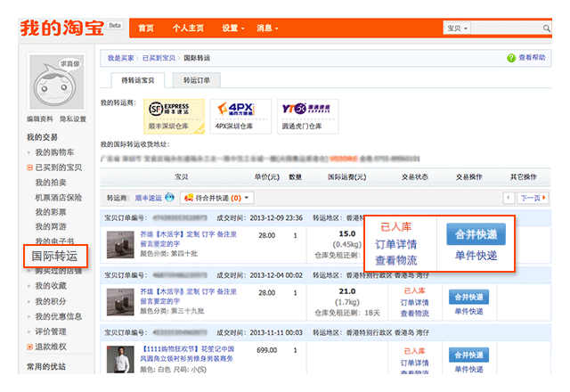Click 单件快递 in the 2013-11-11 order
The height and width of the screenshot is (392, 570).
(x=469, y=370)
